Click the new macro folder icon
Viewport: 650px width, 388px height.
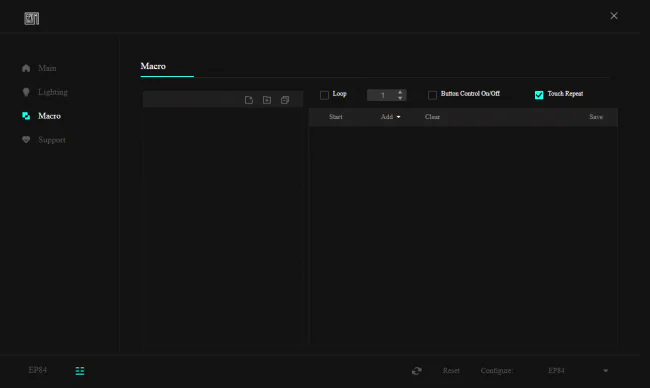267,100
